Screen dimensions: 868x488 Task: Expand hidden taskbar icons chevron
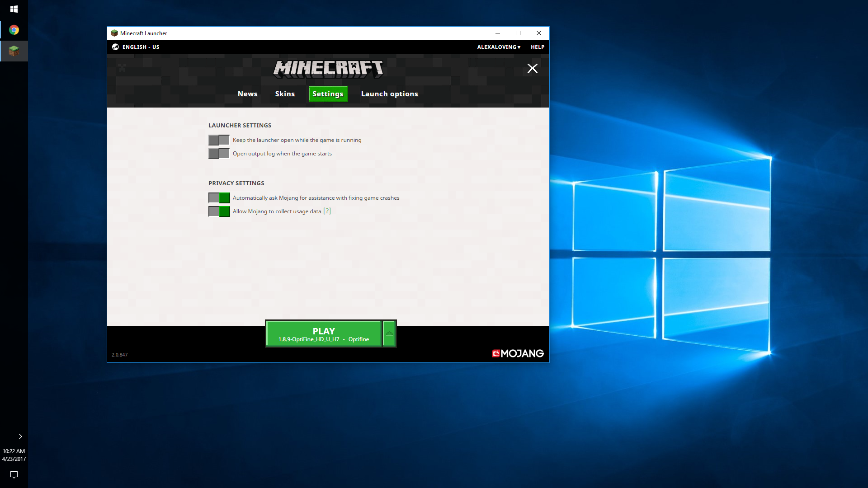20,436
